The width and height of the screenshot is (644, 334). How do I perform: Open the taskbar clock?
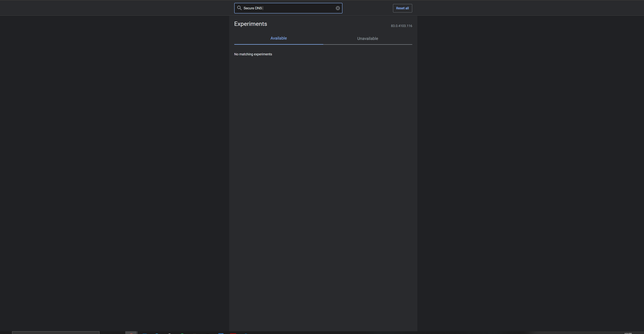click(628, 333)
